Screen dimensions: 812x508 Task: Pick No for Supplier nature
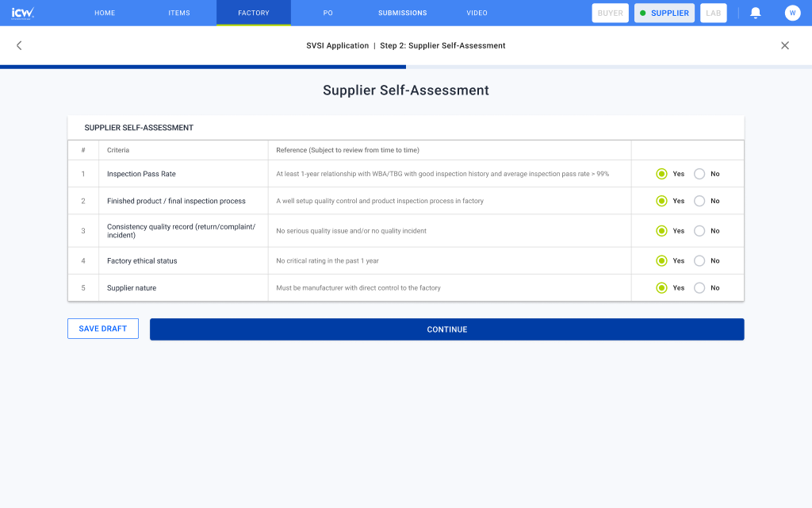699,287
